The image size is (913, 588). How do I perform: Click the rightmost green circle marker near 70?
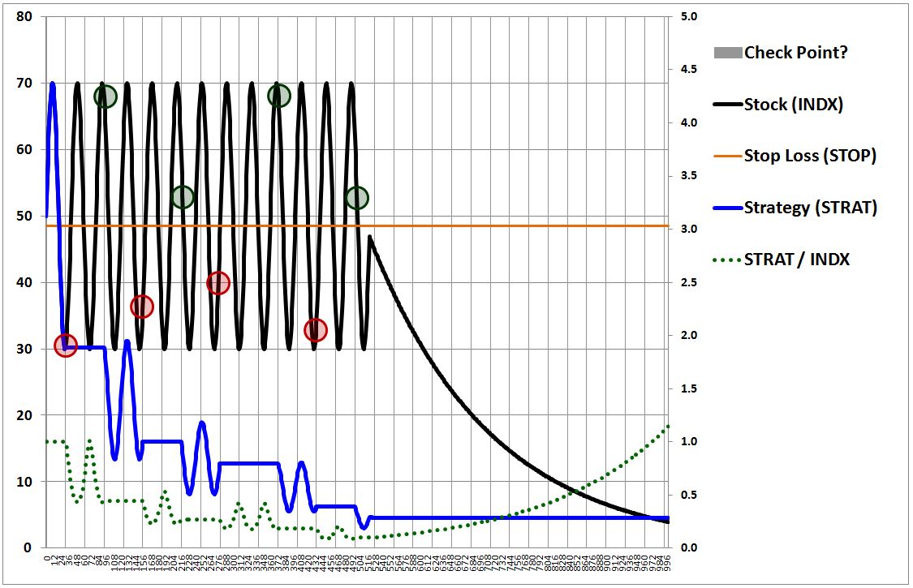279,96
